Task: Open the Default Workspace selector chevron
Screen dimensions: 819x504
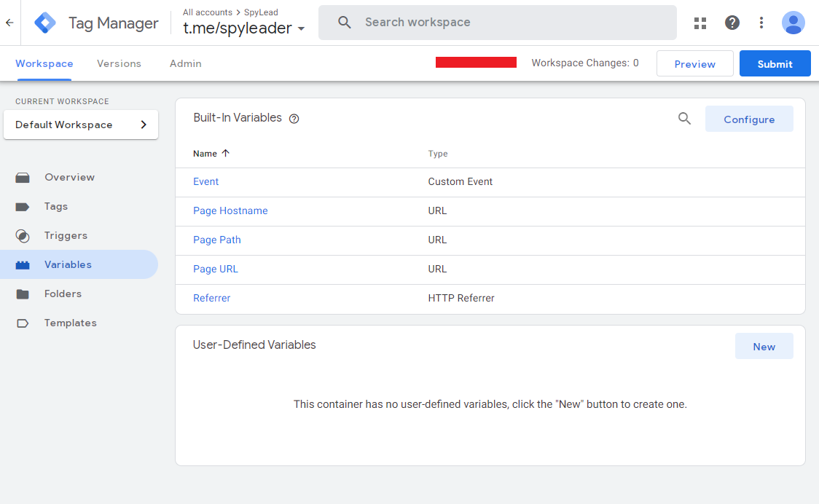Action: pos(144,125)
